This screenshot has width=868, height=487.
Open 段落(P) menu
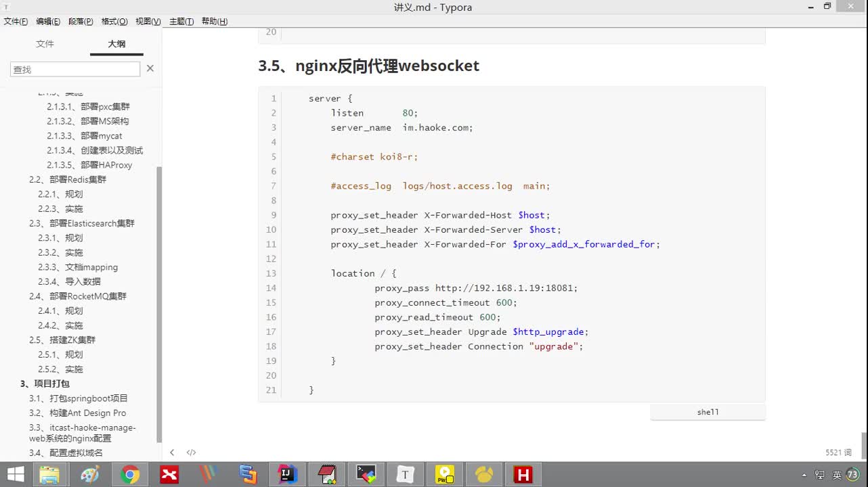coord(81,22)
